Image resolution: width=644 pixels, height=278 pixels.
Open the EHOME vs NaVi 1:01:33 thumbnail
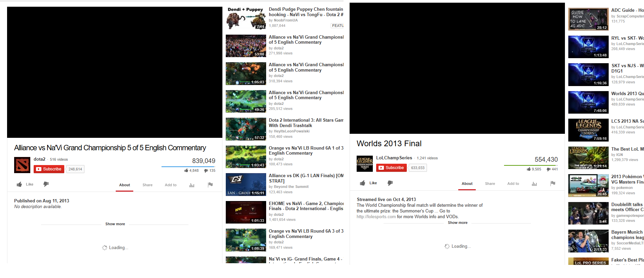(x=246, y=212)
